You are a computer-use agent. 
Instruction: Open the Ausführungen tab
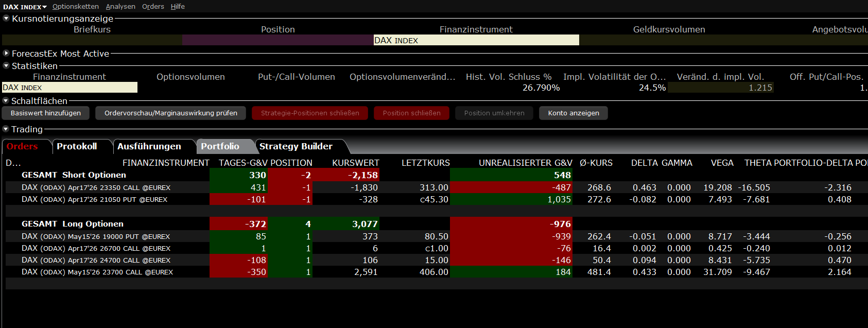(149, 147)
